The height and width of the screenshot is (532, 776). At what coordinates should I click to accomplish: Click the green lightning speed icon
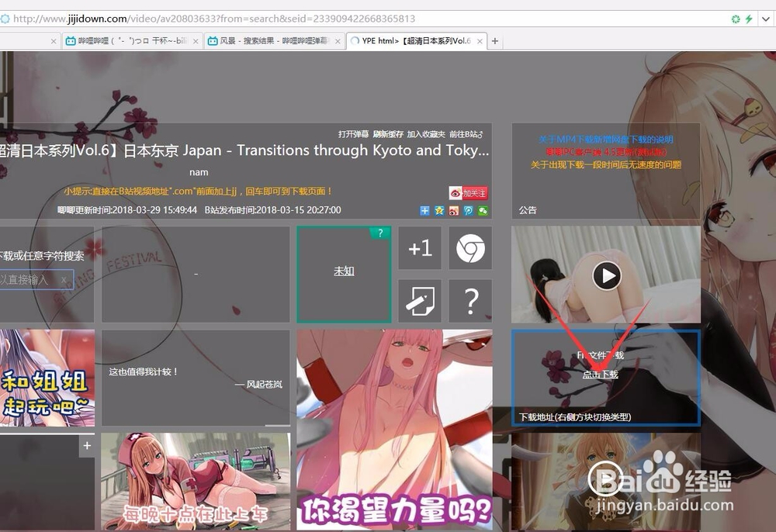pos(749,19)
